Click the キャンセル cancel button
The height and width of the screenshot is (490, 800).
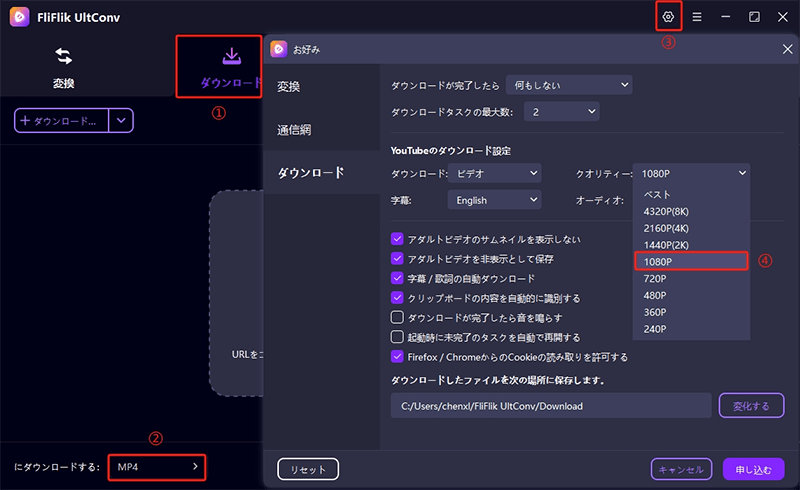pyautogui.click(x=681, y=469)
